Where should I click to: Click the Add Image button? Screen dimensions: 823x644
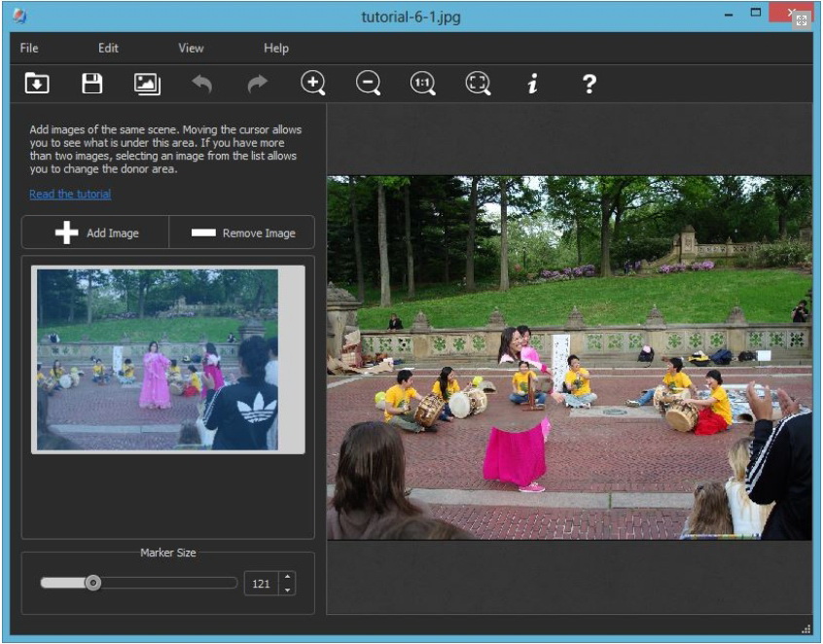(95, 233)
